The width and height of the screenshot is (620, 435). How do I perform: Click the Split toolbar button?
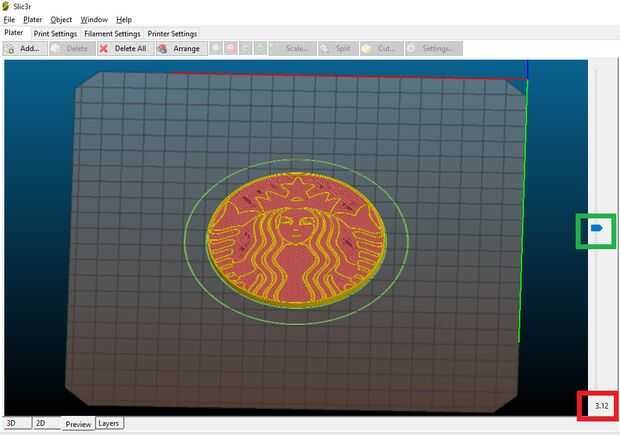[338, 49]
